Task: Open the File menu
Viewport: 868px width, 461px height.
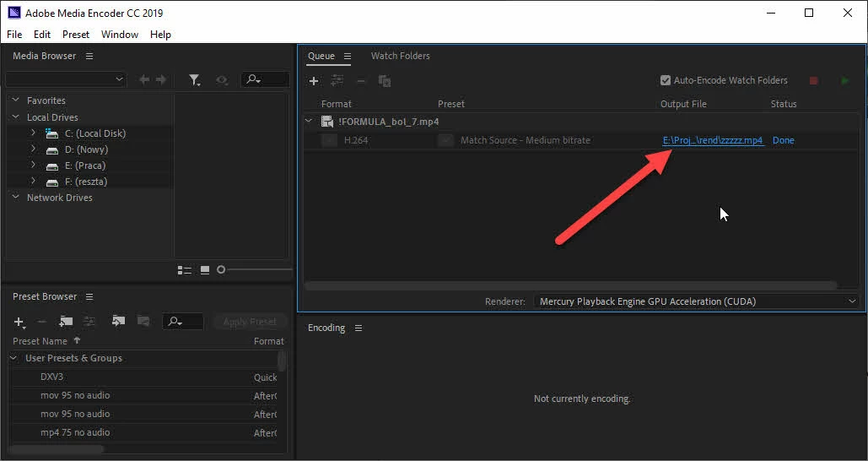Action: tap(14, 35)
